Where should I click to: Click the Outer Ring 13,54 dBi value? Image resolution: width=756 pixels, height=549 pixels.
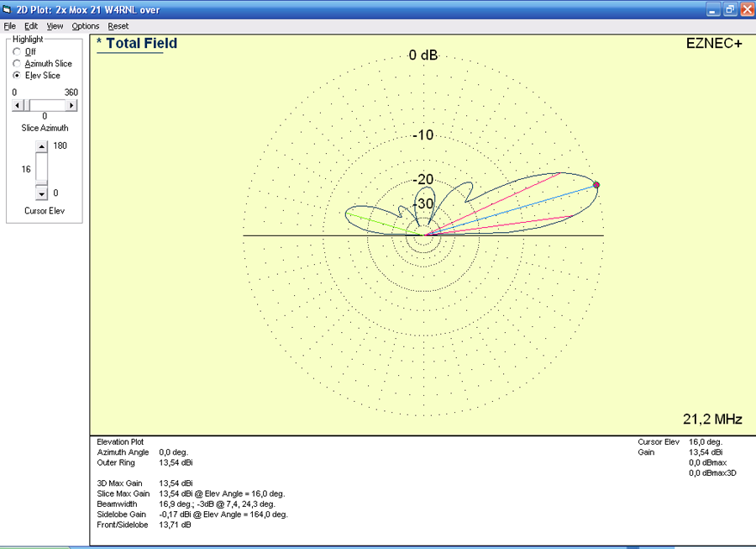pyautogui.click(x=176, y=462)
